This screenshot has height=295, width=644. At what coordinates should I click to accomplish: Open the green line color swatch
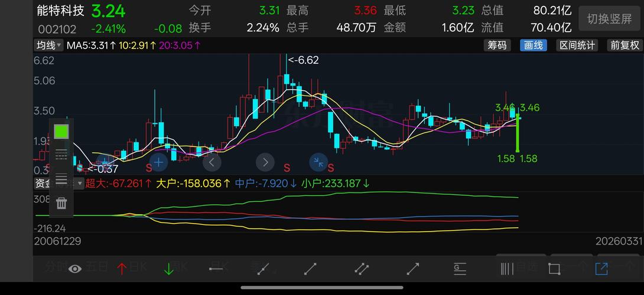pyautogui.click(x=61, y=132)
